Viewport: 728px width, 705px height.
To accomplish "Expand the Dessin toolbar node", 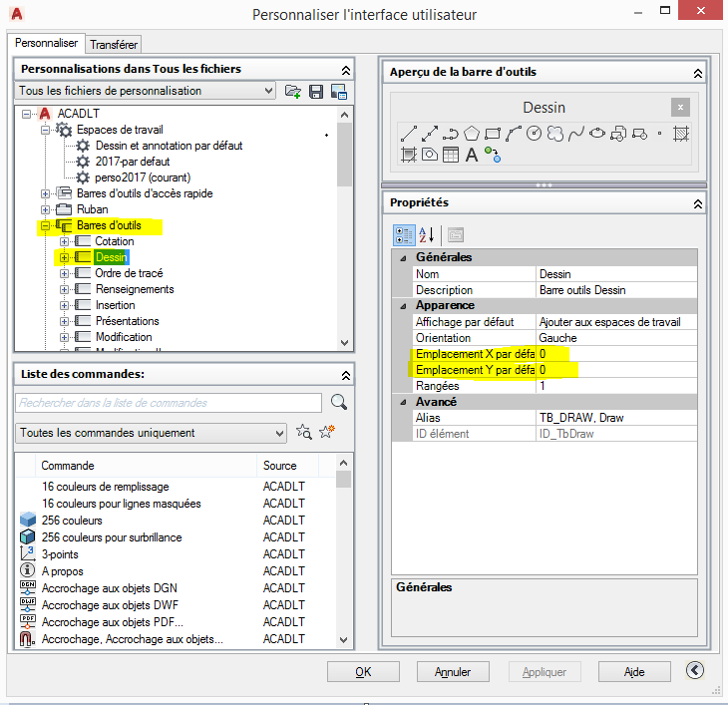I will coord(64,257).
